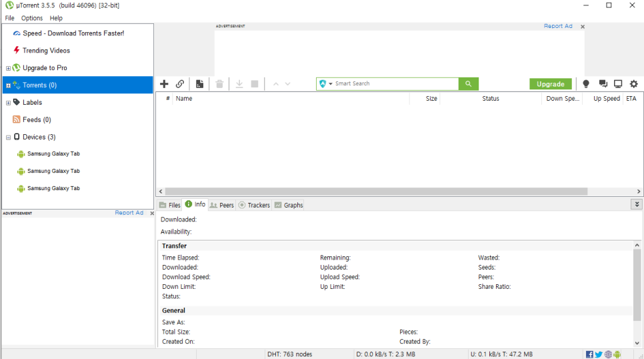Click DHT: 763 nodes status text
This screenshot has width=644, height=359.
coord(289,354)
